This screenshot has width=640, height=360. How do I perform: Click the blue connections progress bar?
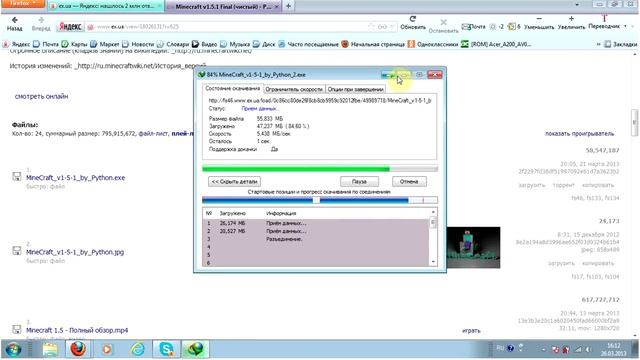click(x=320, y=200)
